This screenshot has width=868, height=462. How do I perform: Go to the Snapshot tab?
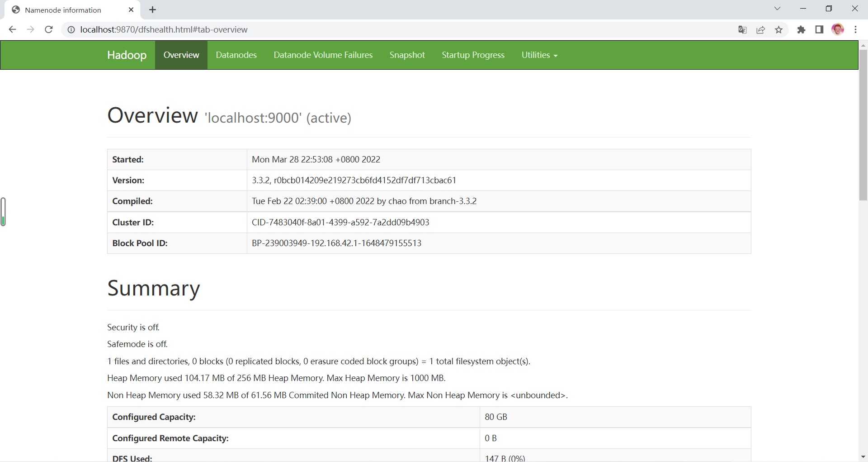tap(407, 55)
